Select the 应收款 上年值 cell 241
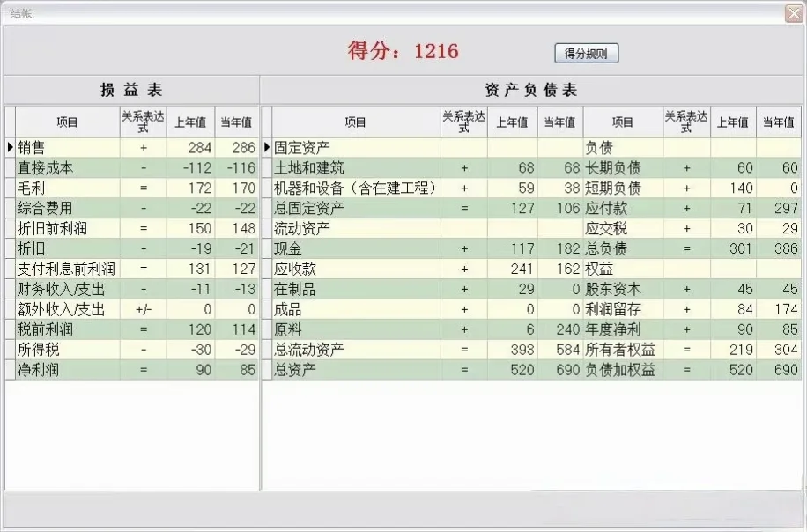The width and height of the screenshot is (807, 532). click(513, 269)
